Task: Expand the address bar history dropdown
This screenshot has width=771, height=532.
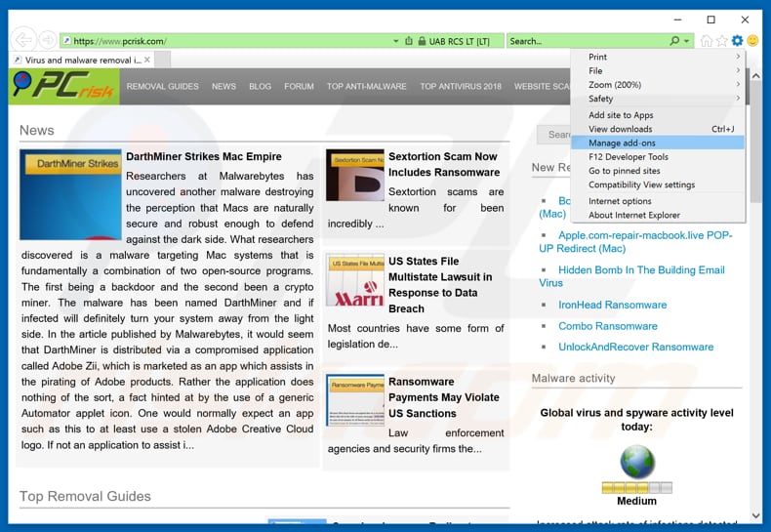Action: (x=396, y=41)
